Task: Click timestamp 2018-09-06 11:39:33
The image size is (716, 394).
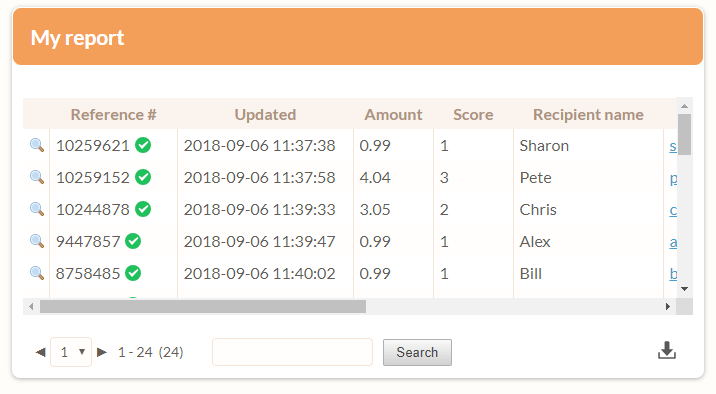Action: pos(259,210)
